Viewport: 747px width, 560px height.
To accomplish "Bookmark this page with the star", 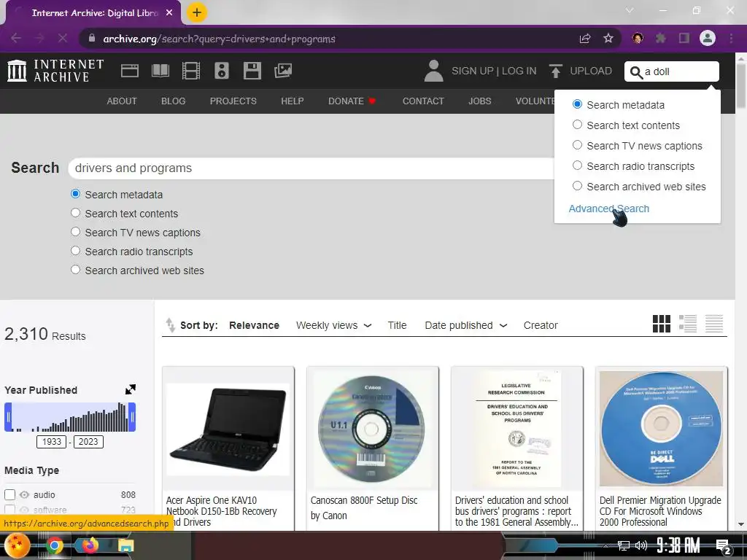I will click(x=608, y=39).
